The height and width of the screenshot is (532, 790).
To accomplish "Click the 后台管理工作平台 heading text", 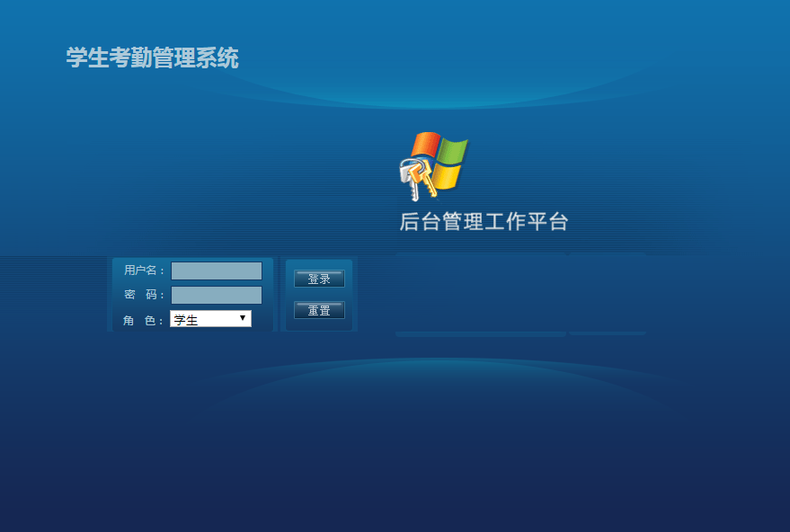I will tap(484, 222).
